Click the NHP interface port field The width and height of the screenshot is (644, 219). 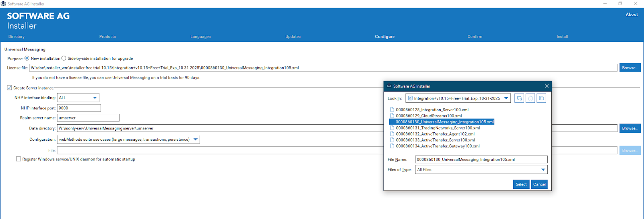79,108
